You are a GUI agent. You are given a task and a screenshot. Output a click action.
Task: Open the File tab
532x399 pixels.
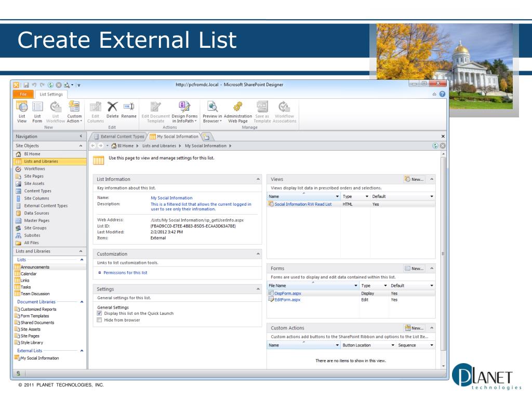[x=23, y=95]
